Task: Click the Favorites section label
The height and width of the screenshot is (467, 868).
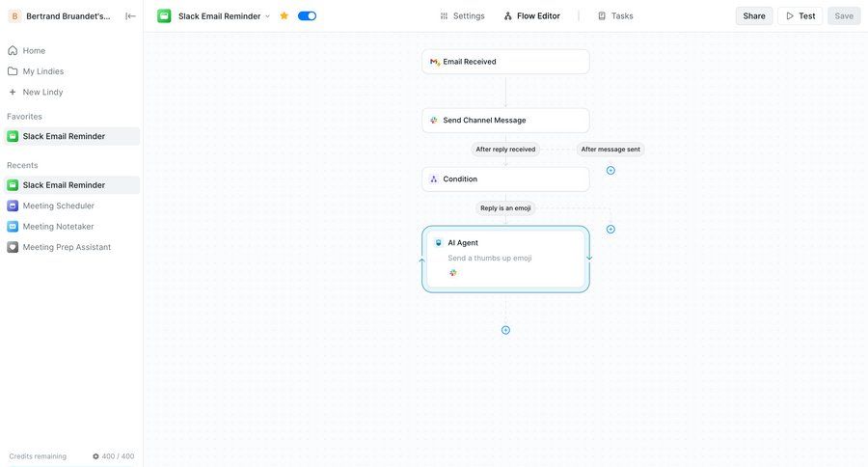Action: tap(24, 117)
